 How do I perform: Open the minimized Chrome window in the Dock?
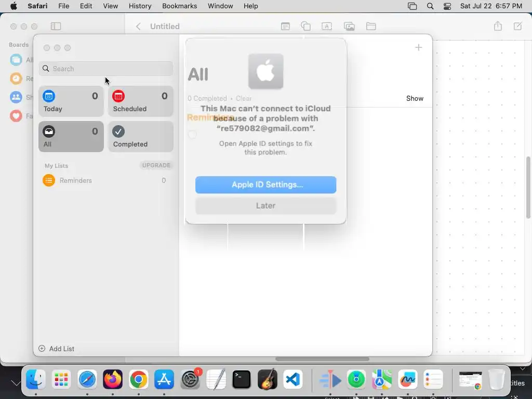click(471, 380)
